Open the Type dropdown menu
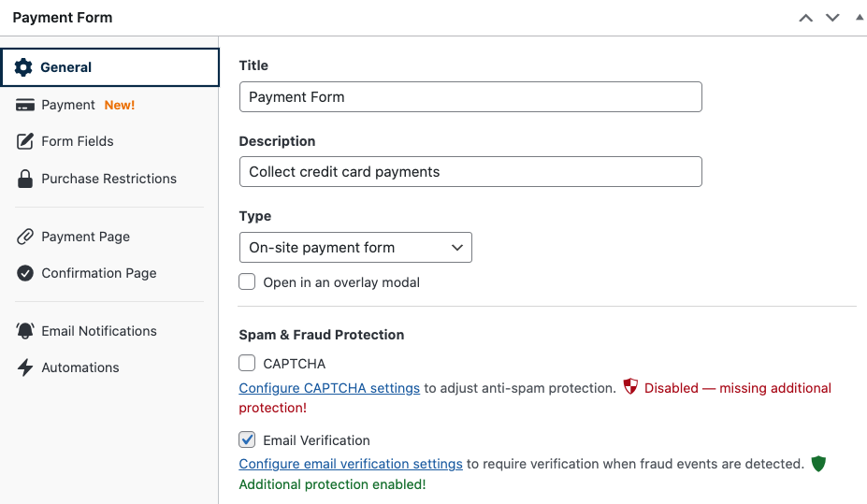This screenshot has width=867, height=504. 355,248
